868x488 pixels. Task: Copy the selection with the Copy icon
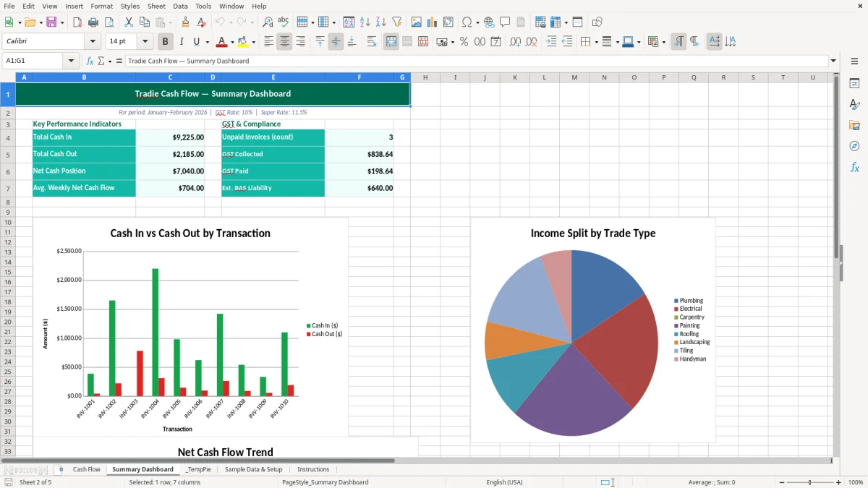pyautogui.click(x=144, y=22)
